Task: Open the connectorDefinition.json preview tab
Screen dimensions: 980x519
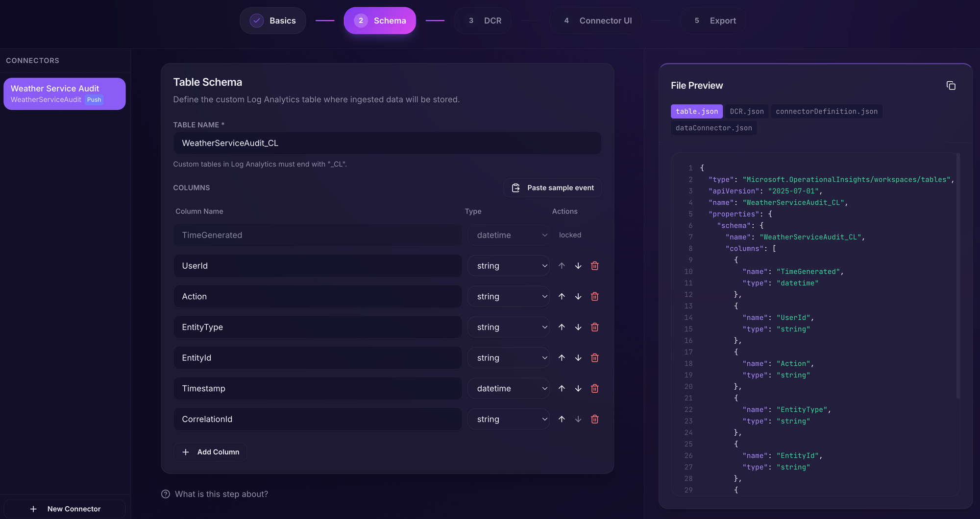Action: pos(826,112)
